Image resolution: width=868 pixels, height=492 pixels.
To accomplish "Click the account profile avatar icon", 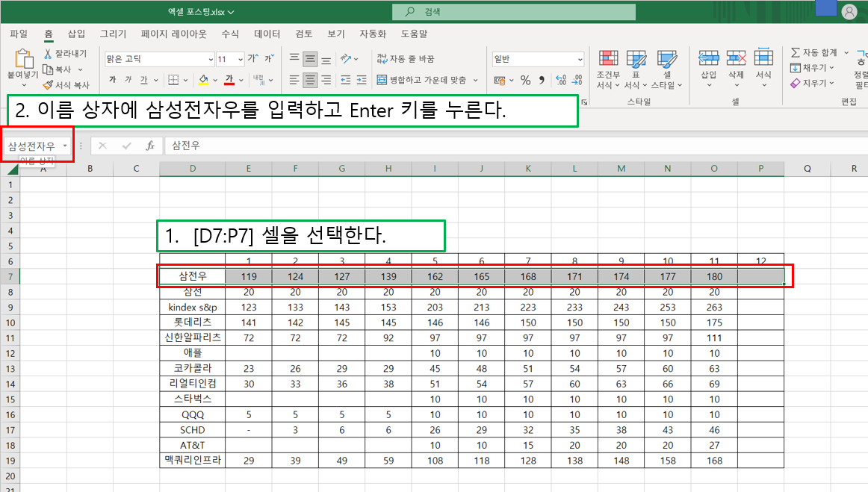I will click(x=849, y=12).
